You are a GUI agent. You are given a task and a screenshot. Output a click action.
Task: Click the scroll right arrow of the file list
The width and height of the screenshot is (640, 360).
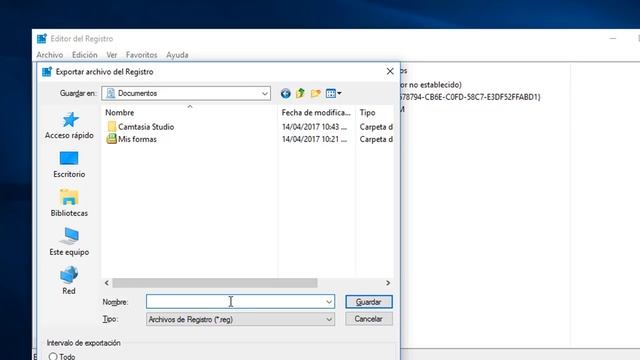[388, 283]
